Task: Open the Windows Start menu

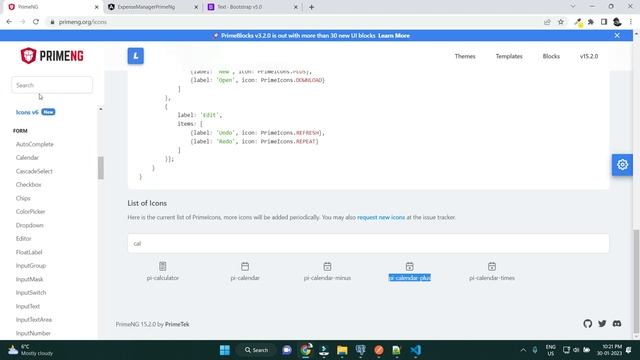Action: coord(224,350)
